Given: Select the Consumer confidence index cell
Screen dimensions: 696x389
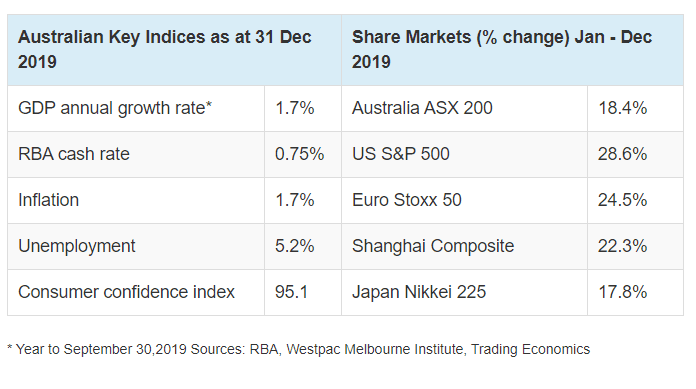Looking at the screenshot, I should [x=136, y=293].
